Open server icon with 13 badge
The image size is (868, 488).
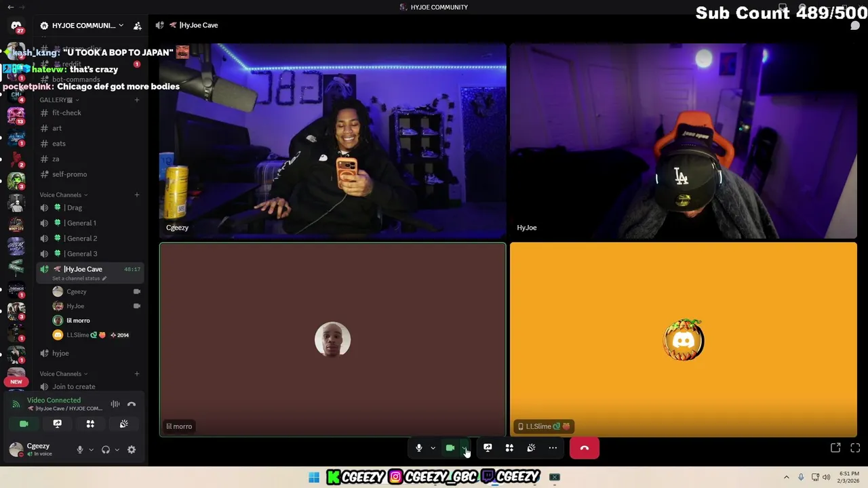16,115
